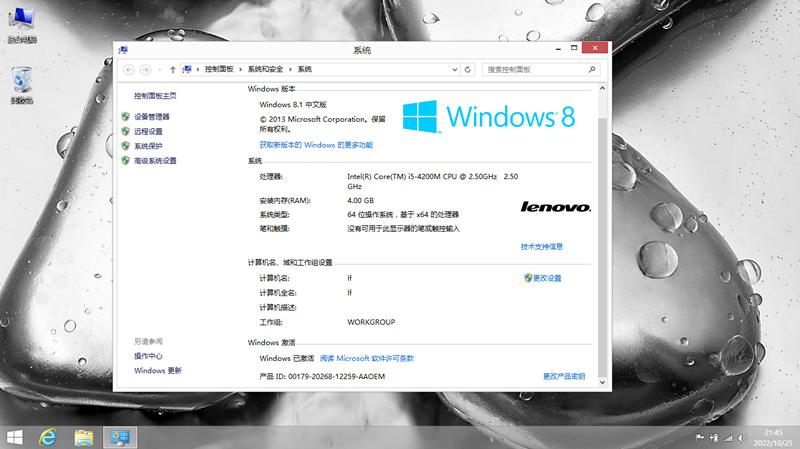Image resolution: width=800 pixels, height=449 pixels.
Task: Click the 更改产品密钥 link
Action: [564, 377]
